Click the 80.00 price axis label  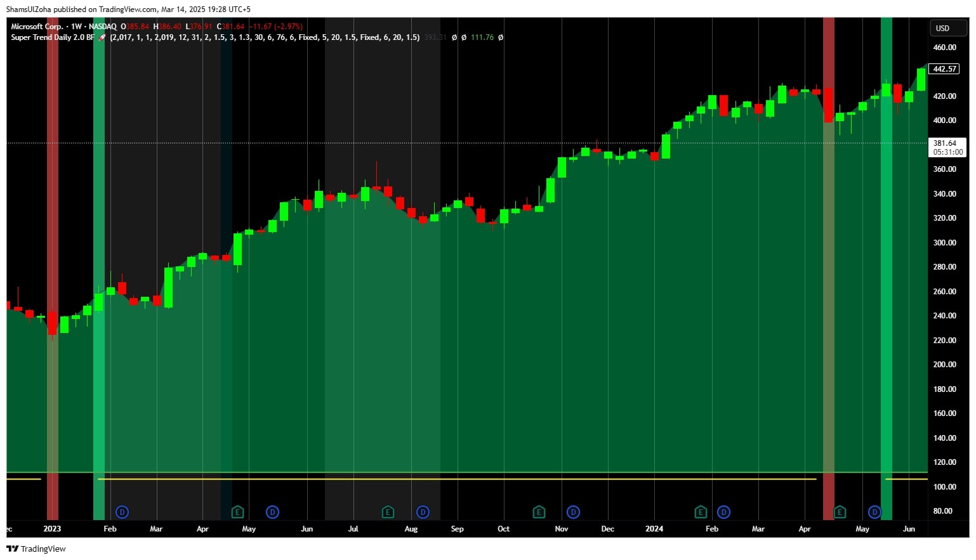[943, 511]
